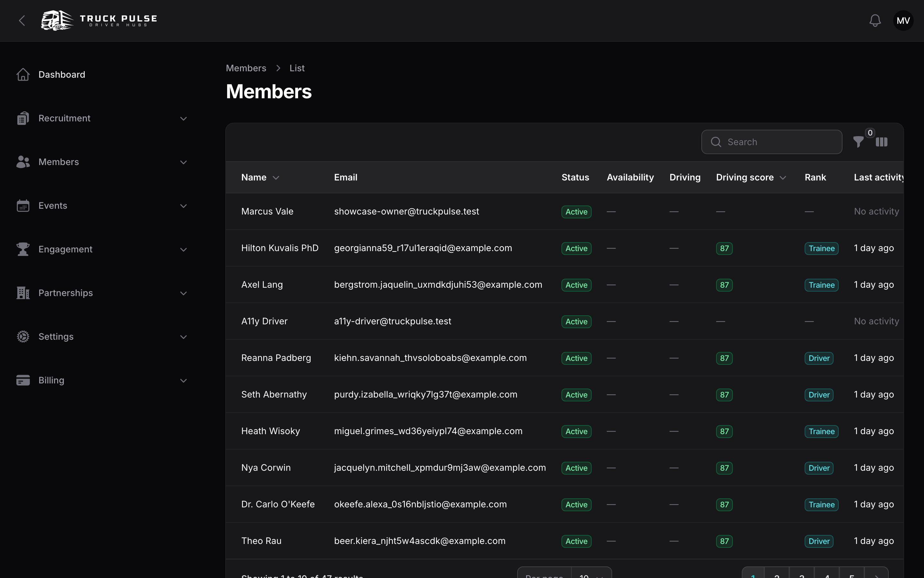The height and width of the screenshot is (578, 924).
Task: Click the Members breadcrumb link
Action: (x=246, y=68)
